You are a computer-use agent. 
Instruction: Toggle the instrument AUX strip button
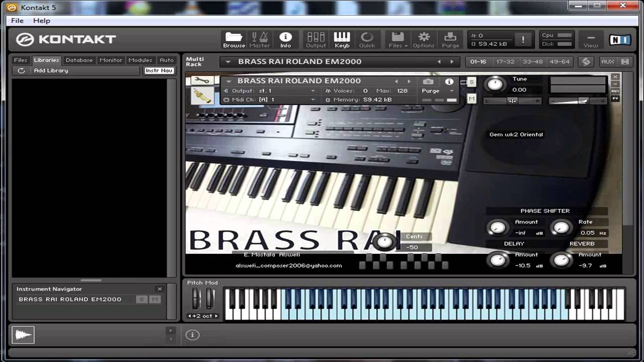click(615, 91)
